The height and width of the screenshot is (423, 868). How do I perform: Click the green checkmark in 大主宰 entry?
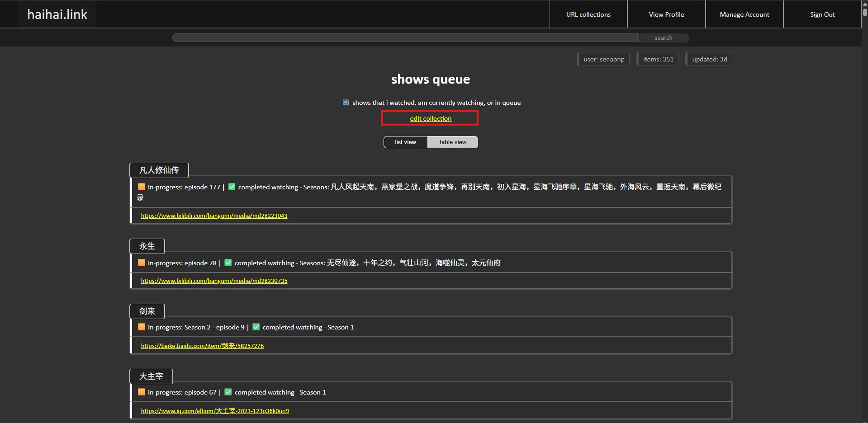[228, 392]
